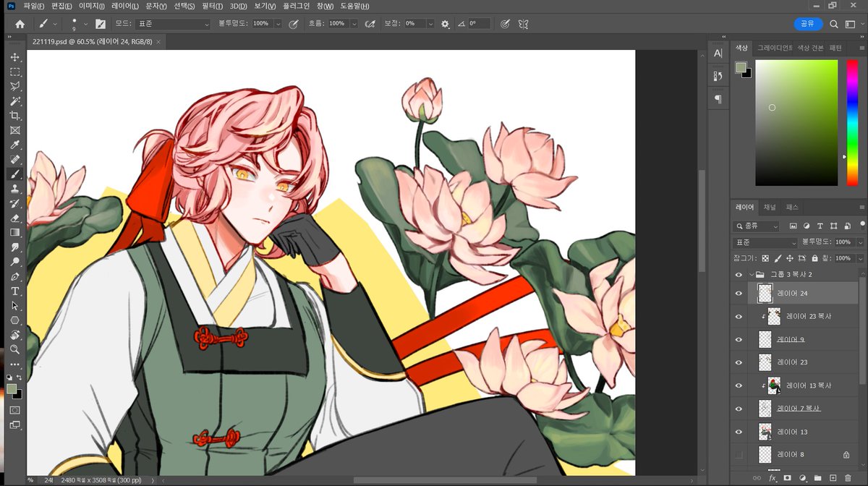Select the Crop tool

click(14, 116)
